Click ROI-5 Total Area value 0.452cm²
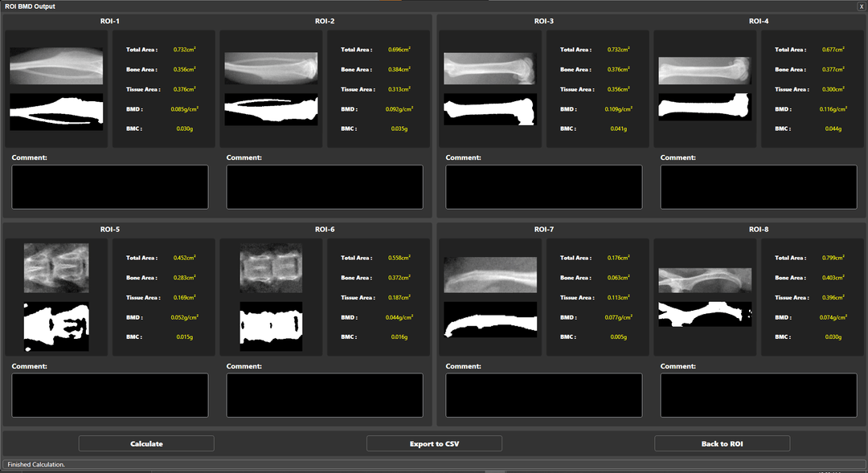 click(184, 257)
